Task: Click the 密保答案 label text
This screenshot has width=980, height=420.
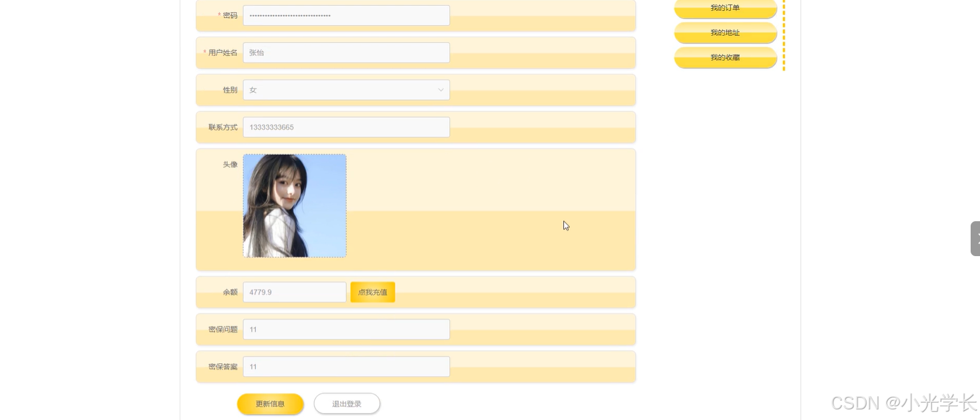Action: (x=223, y=367)
